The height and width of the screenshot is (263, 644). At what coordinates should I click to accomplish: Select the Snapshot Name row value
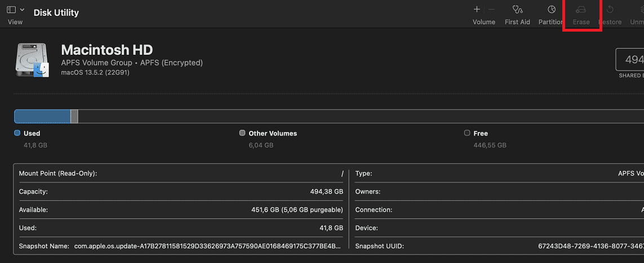tap(207, 246)
